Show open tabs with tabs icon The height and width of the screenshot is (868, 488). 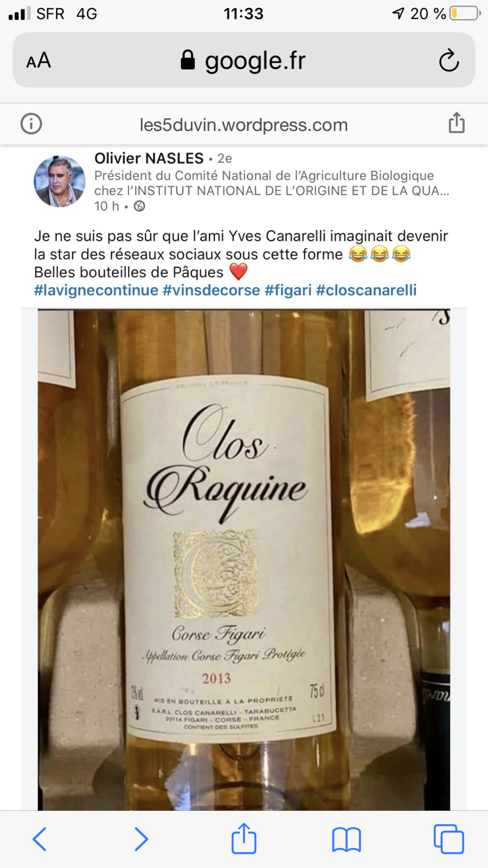[449, 839]
